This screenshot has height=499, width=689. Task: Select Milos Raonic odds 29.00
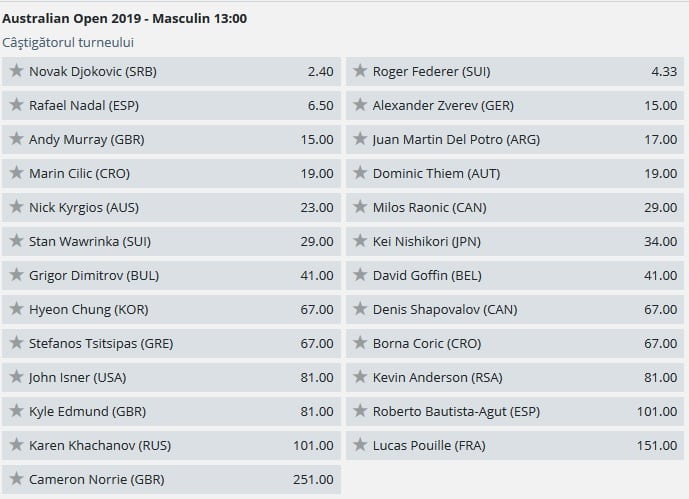(x=660, y=207)
